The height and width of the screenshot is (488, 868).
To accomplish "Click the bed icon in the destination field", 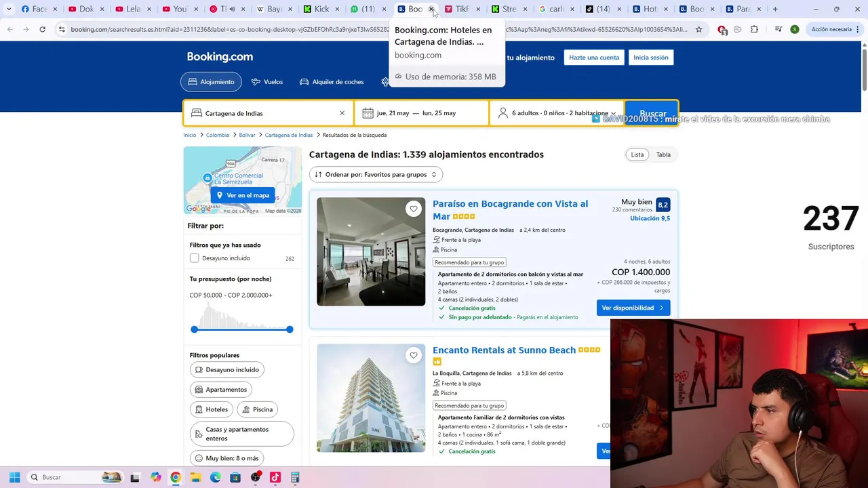I will pos(197,113).
